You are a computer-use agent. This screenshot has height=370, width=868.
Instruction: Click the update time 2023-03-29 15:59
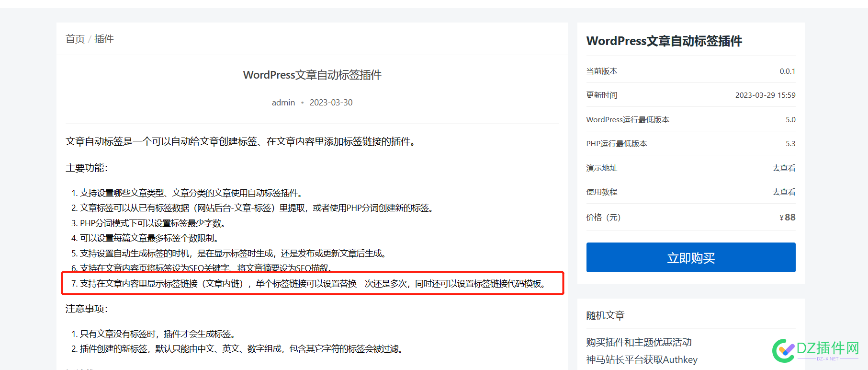[x=765, y=95]
